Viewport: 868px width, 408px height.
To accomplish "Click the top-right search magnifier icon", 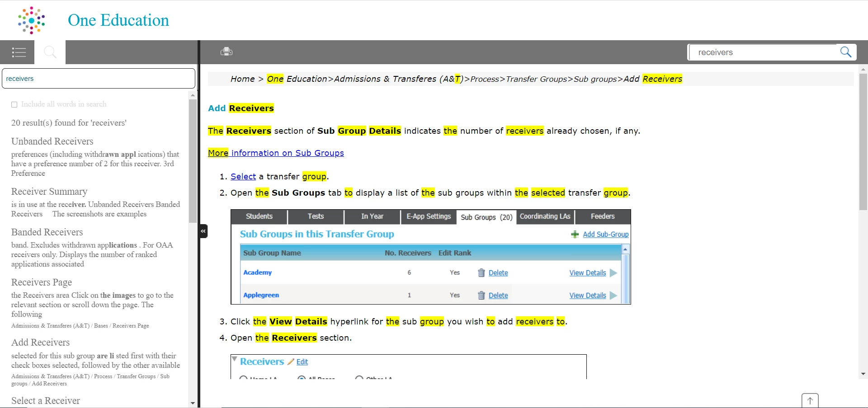I will point(845,52).
